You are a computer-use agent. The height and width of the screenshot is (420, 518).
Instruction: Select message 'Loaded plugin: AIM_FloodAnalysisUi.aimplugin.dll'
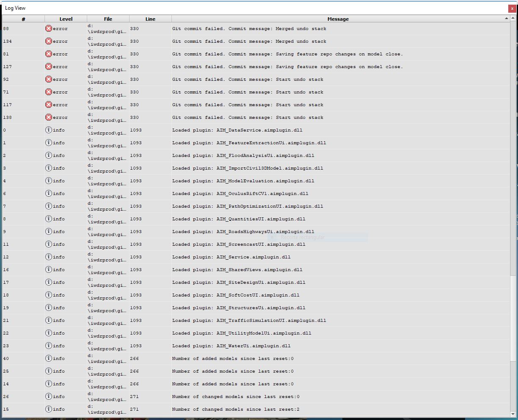point(243,155)
